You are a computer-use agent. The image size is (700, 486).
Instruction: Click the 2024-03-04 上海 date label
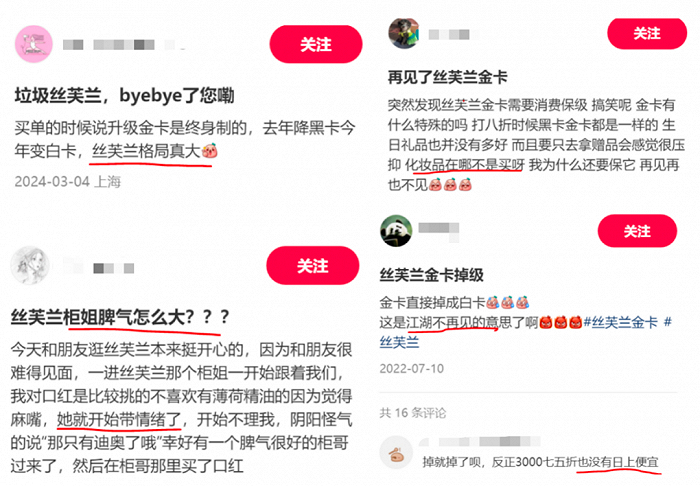coord(68,182)
